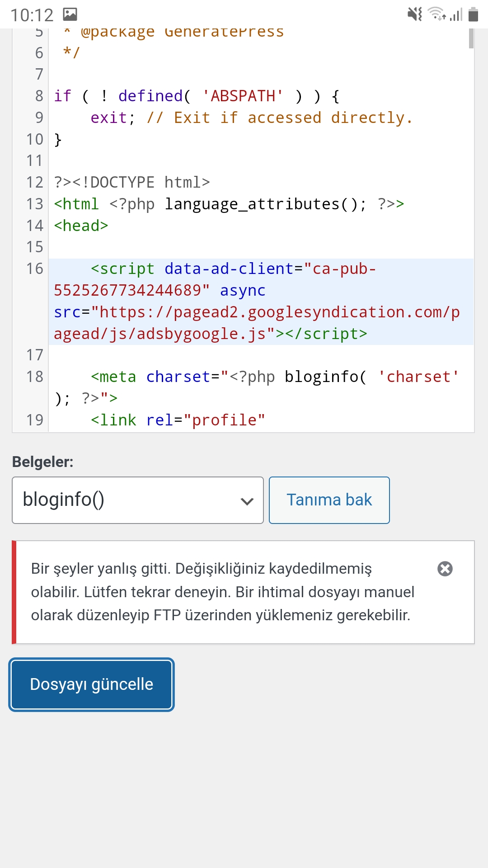The image size is (488, 868).
Task: Click line number 8 in gutter
Action: (x=39, y=96)
